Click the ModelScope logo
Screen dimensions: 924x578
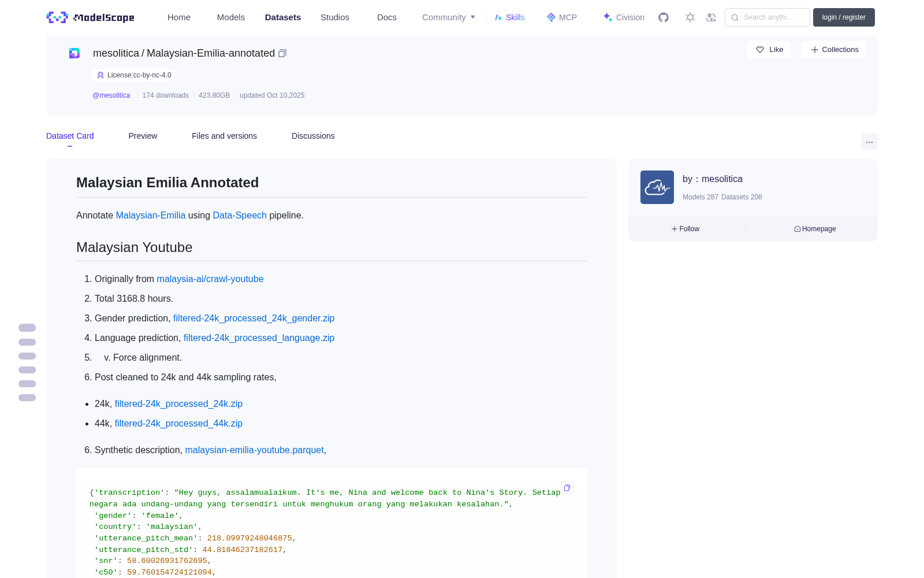coord(90,17)
